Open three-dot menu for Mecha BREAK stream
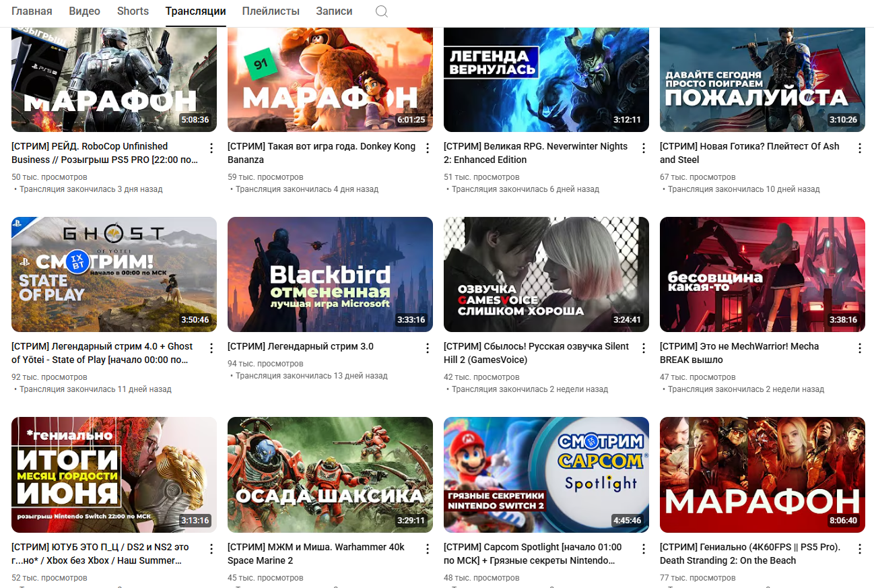Screen dimensions: 874x588 [860, 348]
